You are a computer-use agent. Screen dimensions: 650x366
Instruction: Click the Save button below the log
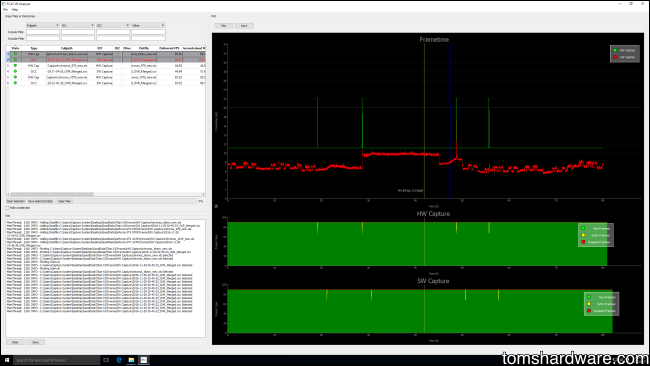[x=35, y=342]
